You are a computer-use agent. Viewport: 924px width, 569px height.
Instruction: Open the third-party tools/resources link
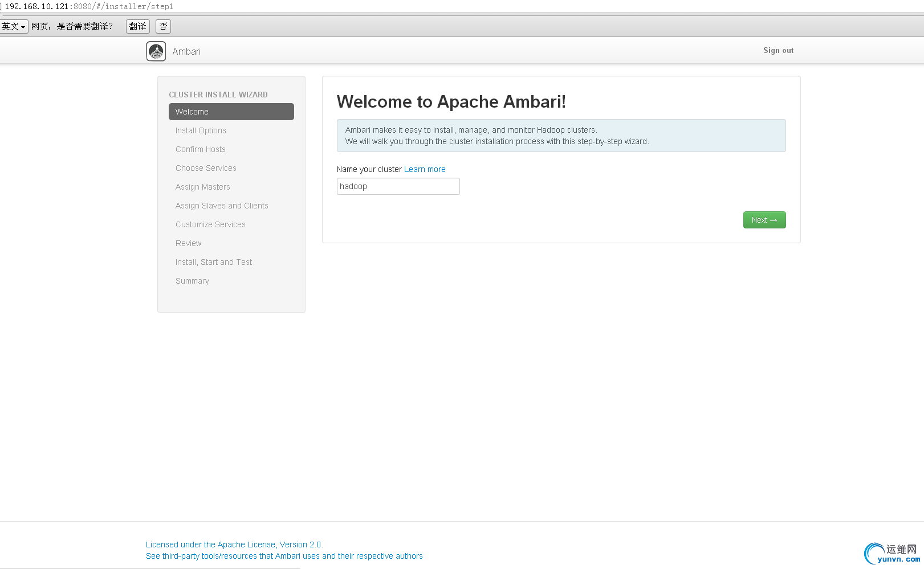tap(284, 556)
